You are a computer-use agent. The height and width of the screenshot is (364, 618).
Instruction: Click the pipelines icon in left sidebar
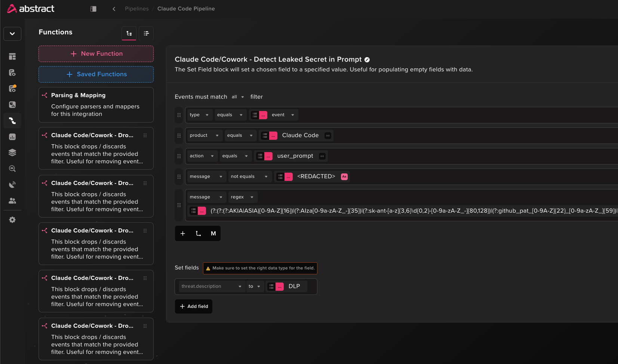coord(12,121)
